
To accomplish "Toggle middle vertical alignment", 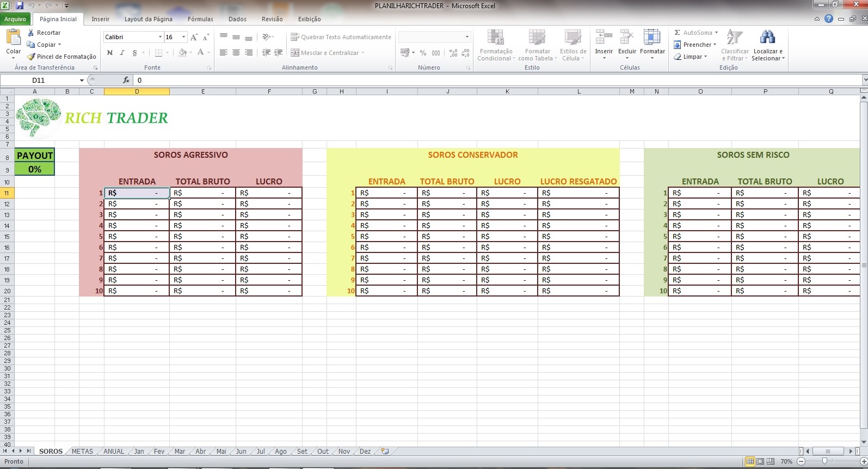I will click(x=236, y=37).
